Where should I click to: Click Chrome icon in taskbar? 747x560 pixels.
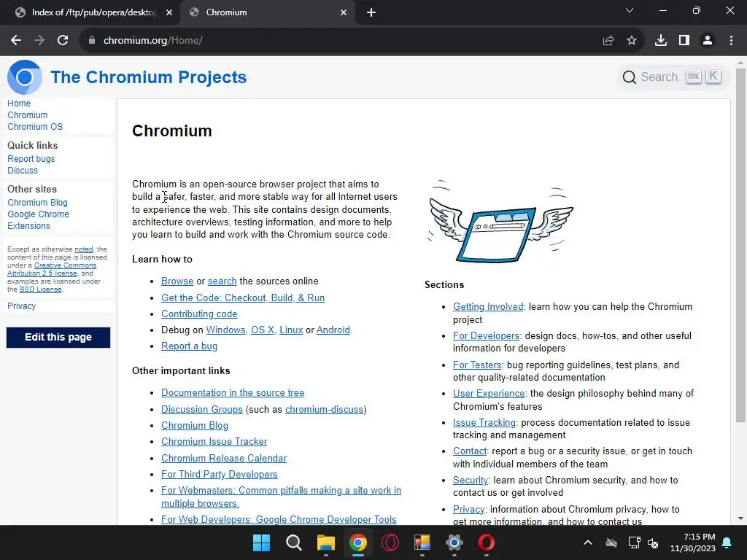(x=357, y=542)
